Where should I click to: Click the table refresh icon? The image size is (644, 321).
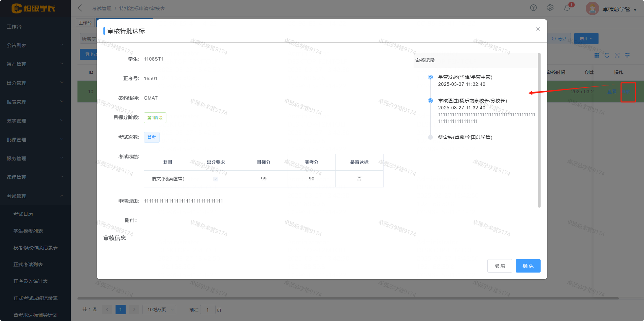607,55
